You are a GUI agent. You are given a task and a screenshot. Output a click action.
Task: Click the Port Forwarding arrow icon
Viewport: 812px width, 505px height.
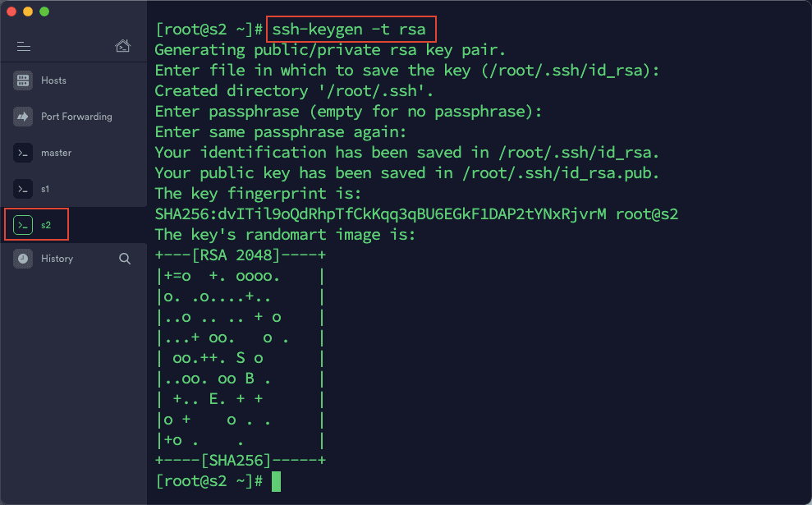click(x=23, y=117)
